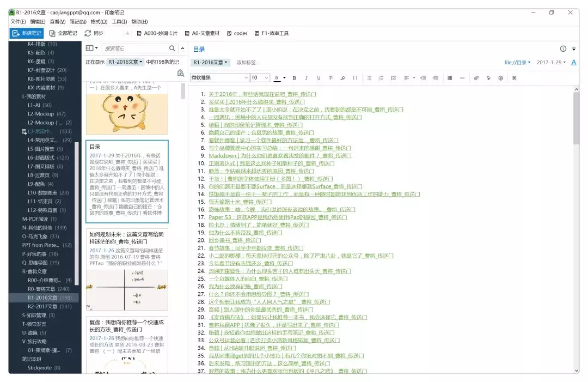Toggle strikethrough formatting
588x382 pixels.
[x=331, y=78]
